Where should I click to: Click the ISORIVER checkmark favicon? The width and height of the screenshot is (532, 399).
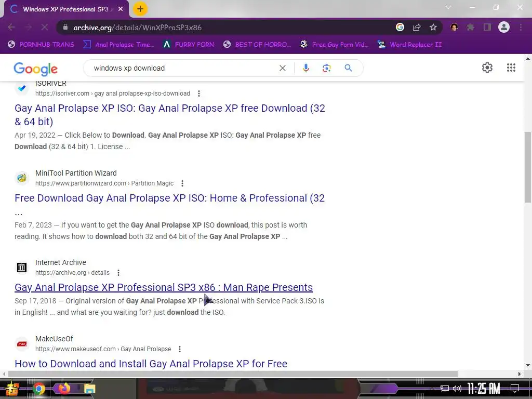point(22,88)
